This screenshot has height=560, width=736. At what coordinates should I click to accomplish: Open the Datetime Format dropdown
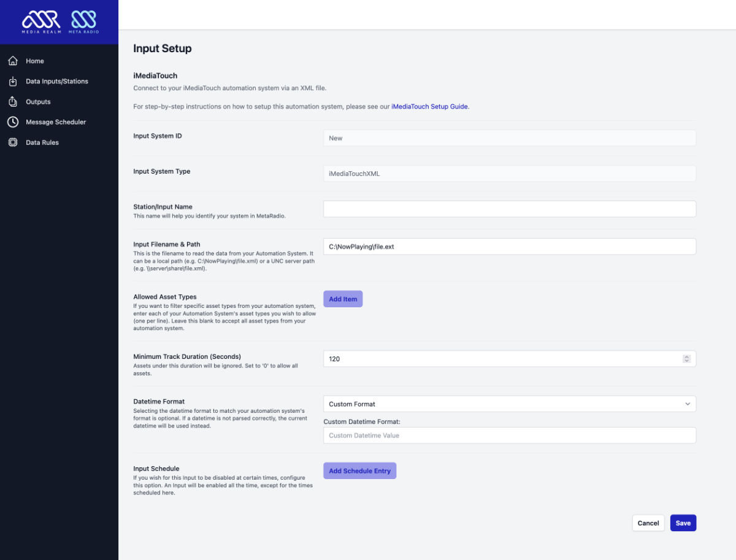pos(688,404)
